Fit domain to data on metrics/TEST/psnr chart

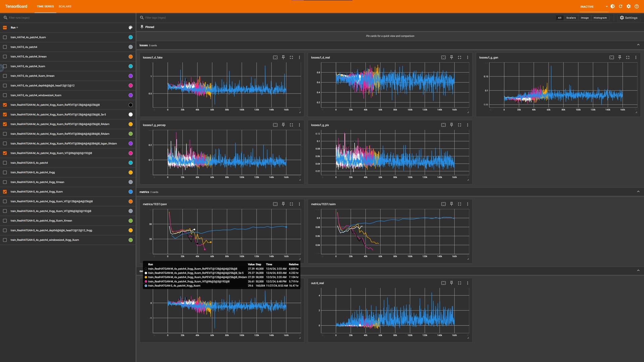coord(275,204)
